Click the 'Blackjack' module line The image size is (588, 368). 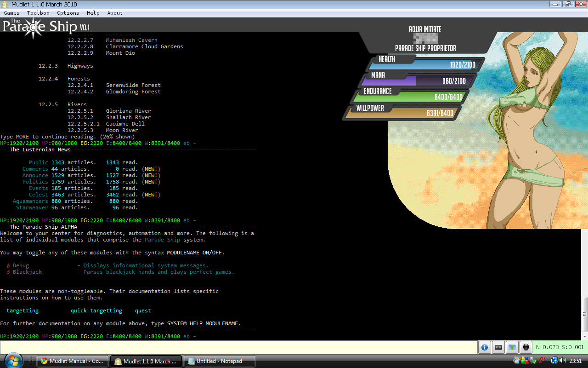click(120, 272)
